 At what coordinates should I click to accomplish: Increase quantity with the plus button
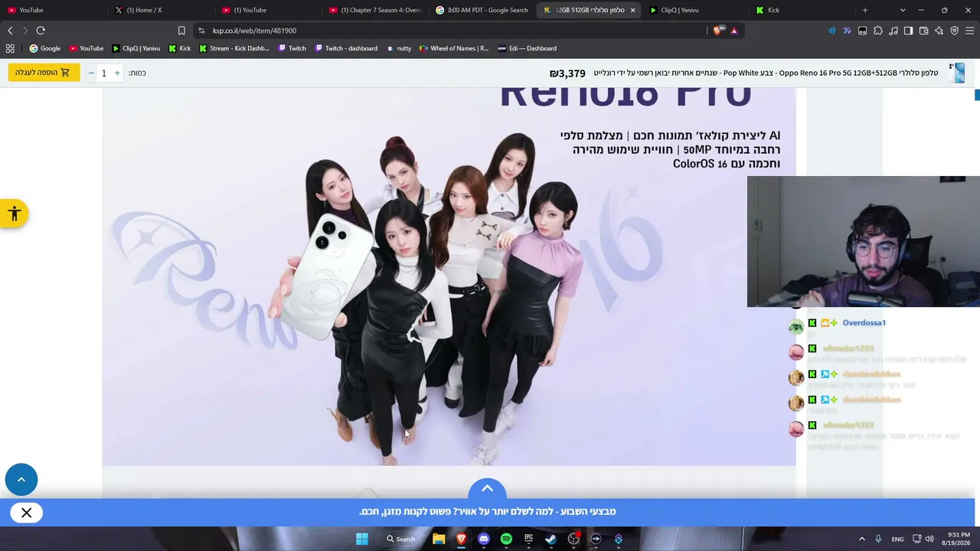[117, 73]
